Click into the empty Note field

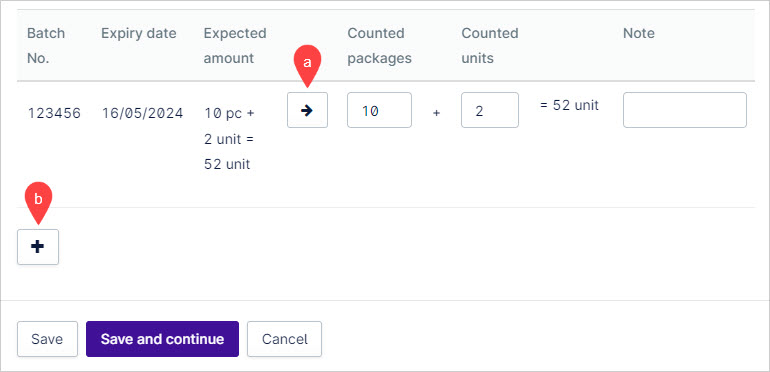(685, 110)
